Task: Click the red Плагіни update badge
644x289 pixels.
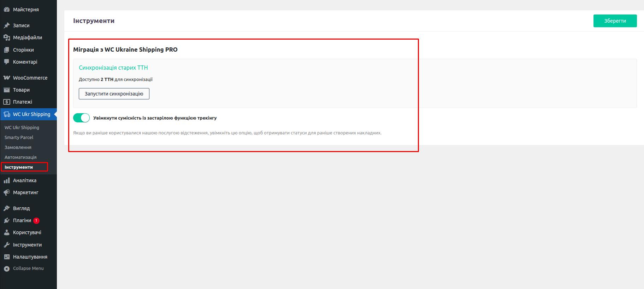Action: pos(36,220)
